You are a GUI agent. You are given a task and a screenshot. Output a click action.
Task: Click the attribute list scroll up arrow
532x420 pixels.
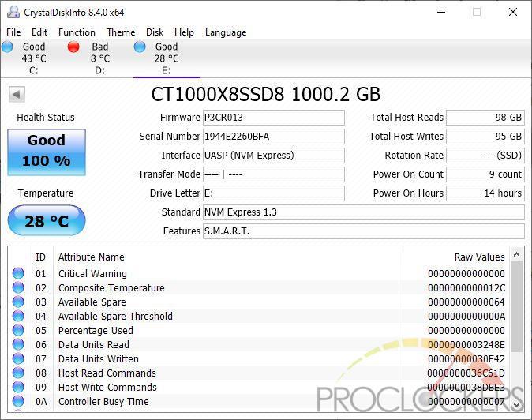[516, 254]
